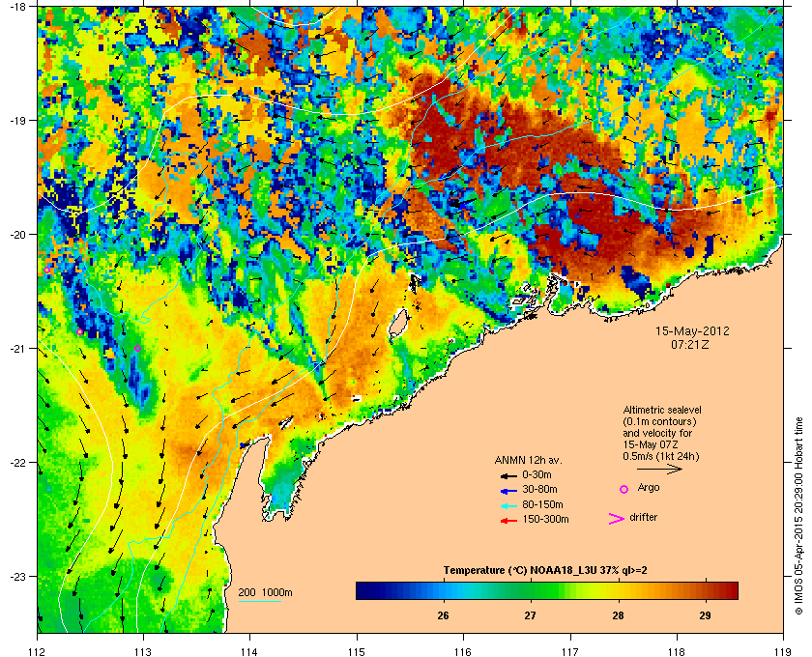The height and width of the screenshot is (657, 812).
Task: Click the blue 30-80m arrow legend icon
Action: tap(508, 490)
